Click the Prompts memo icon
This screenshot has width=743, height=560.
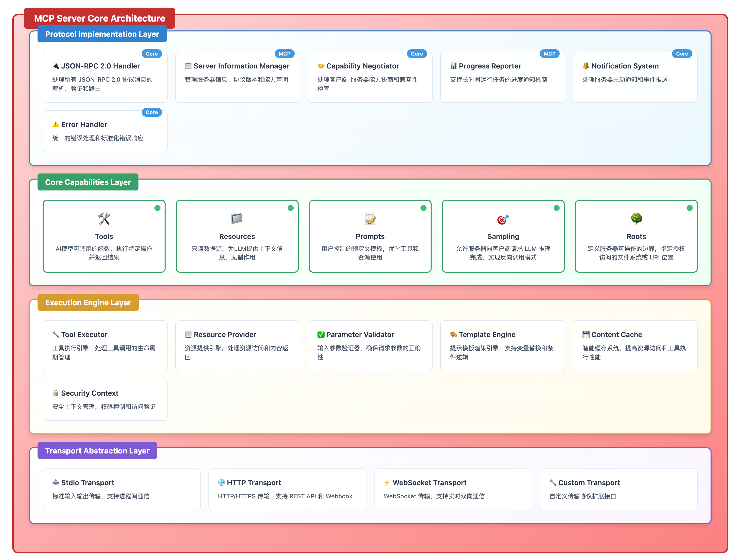[370, 219]
